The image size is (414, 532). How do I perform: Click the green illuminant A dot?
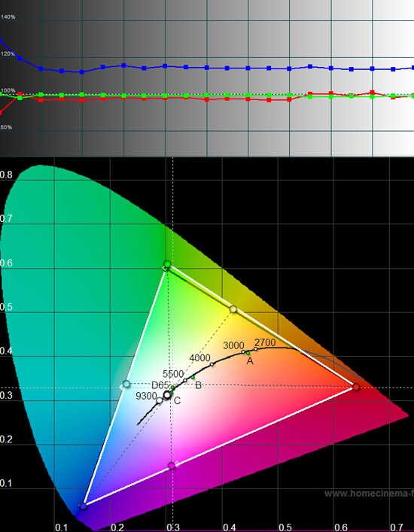click(x=248, y=353)
